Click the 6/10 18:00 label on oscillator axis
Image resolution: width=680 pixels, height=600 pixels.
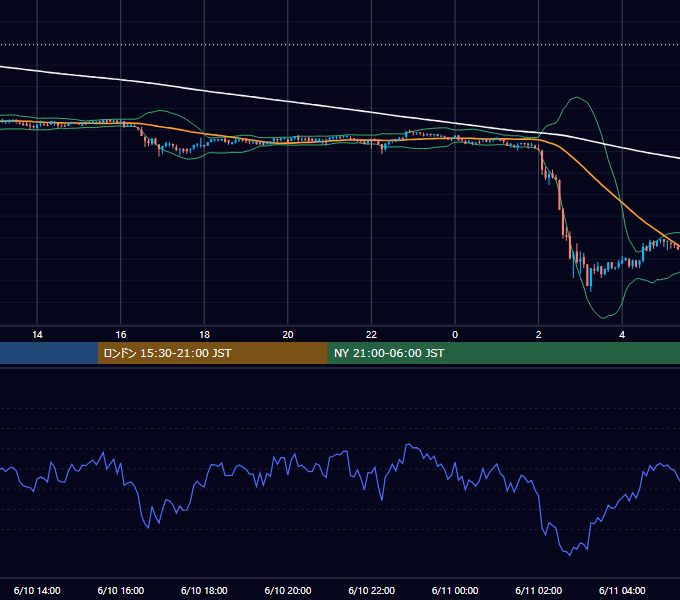pyautogui.click(x=204, y=590)
